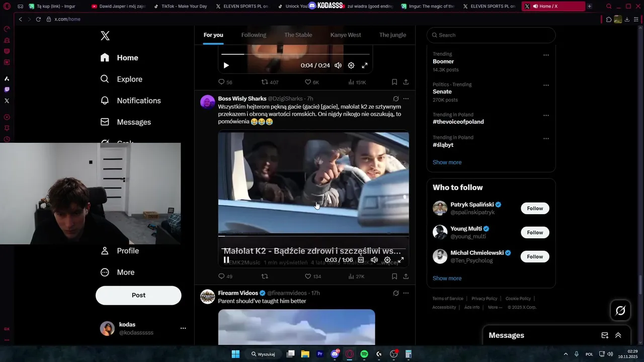Bookmark the post with 151K views
The height and width of the screenshot is (362, 644).
pyautogui.click(x=394, y=82)
